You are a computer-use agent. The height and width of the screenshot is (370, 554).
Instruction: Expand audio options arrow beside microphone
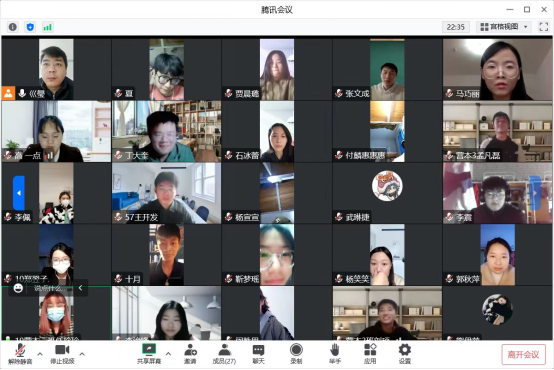pos(40,353)
